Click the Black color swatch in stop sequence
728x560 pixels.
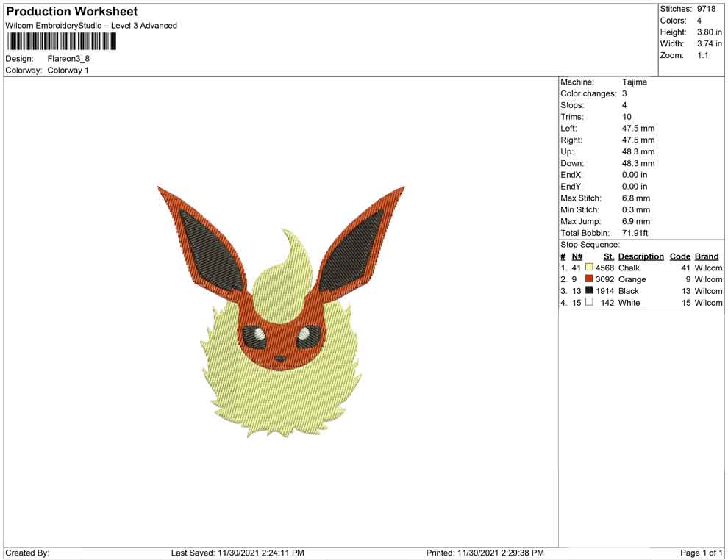[589, 291]
